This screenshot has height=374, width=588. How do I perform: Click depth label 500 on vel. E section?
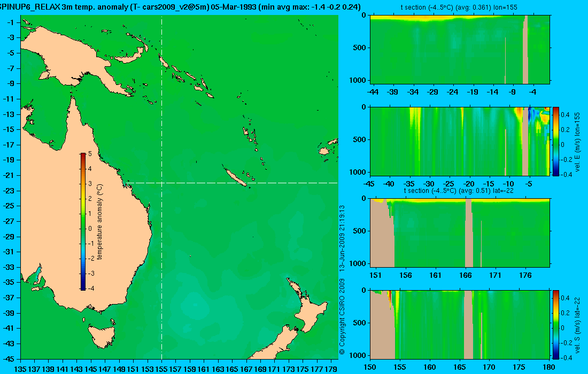(x=360, y=139)
